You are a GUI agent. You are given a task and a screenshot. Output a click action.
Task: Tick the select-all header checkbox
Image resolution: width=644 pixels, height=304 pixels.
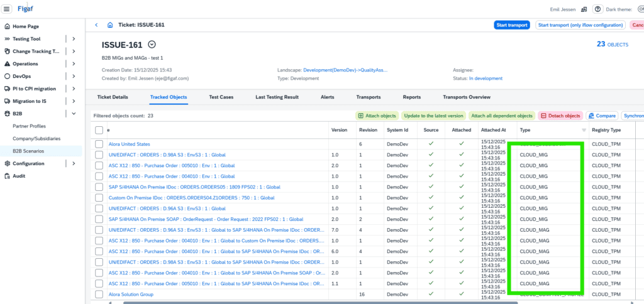[x=99, y=130]
